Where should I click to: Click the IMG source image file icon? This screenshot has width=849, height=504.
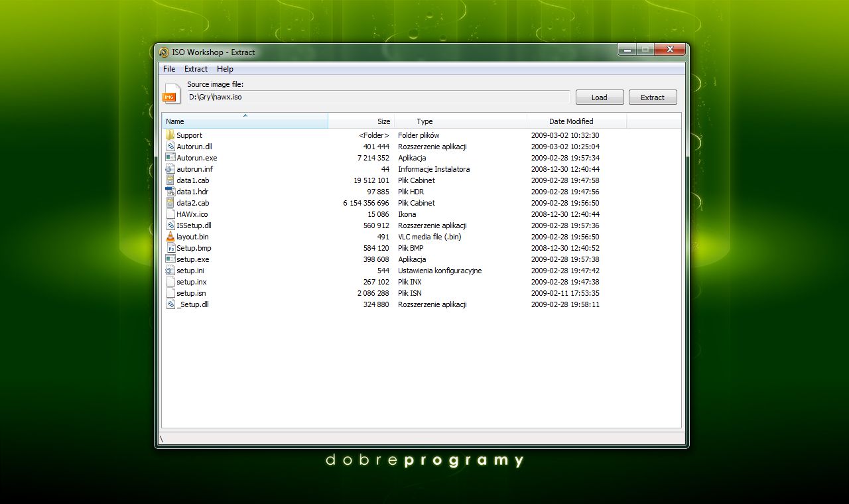point(172,94)
